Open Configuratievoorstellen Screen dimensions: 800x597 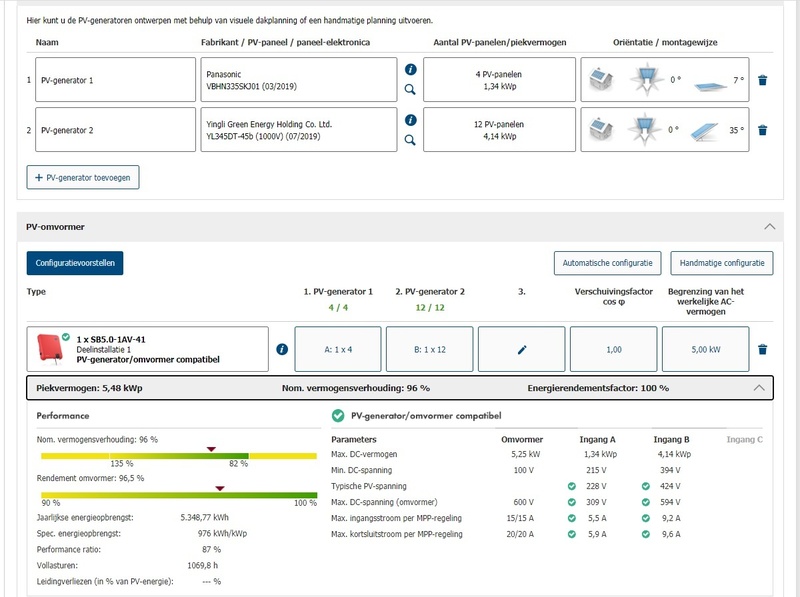click(x=75, y=263)
